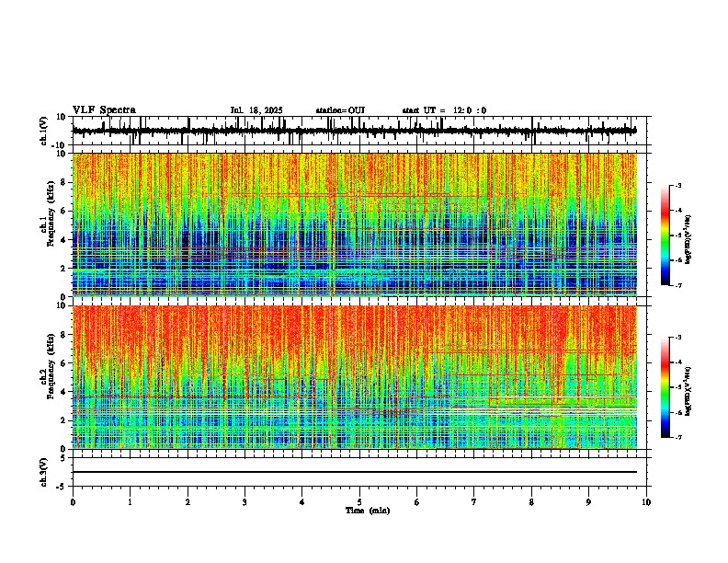Click inside the ch.2 spectrogram panel
The height and width of the screenshot is (563, 728).
[x=355, y=377]
